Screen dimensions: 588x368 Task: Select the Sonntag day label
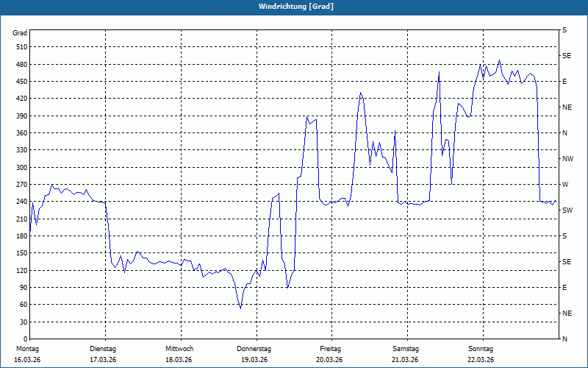point(481,348)
